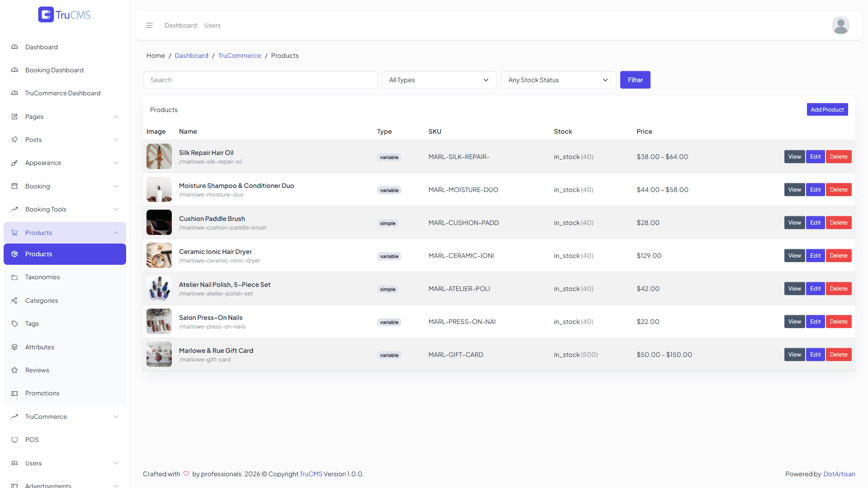Click the Add Product button
The image size is (868, 488).
click(827, 109)
